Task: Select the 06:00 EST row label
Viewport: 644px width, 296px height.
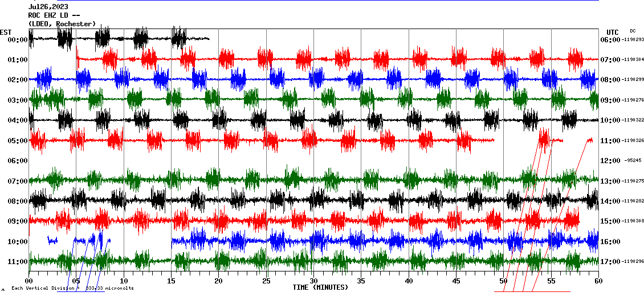Action: coord(17,161)
